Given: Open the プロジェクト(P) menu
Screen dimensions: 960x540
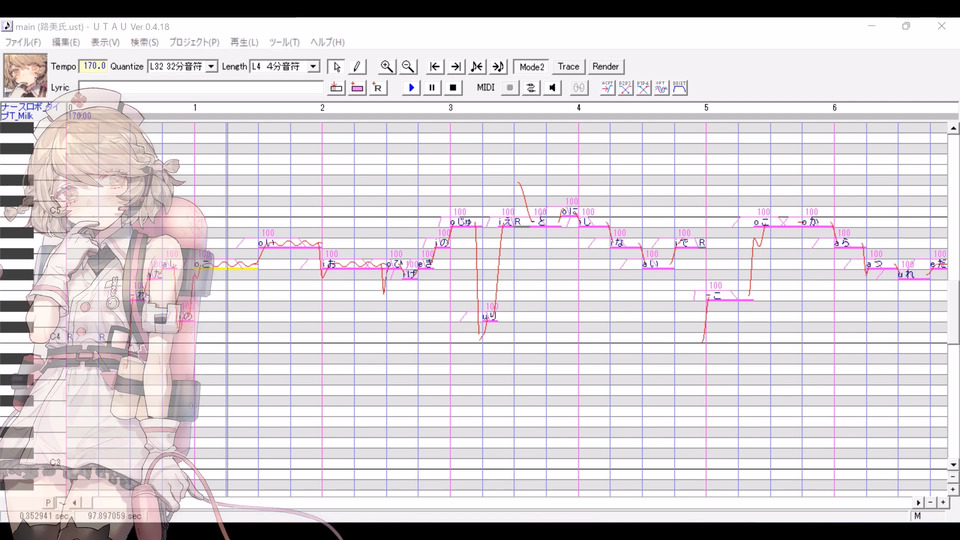Looking at the screenshot, I should coord(194,42).
